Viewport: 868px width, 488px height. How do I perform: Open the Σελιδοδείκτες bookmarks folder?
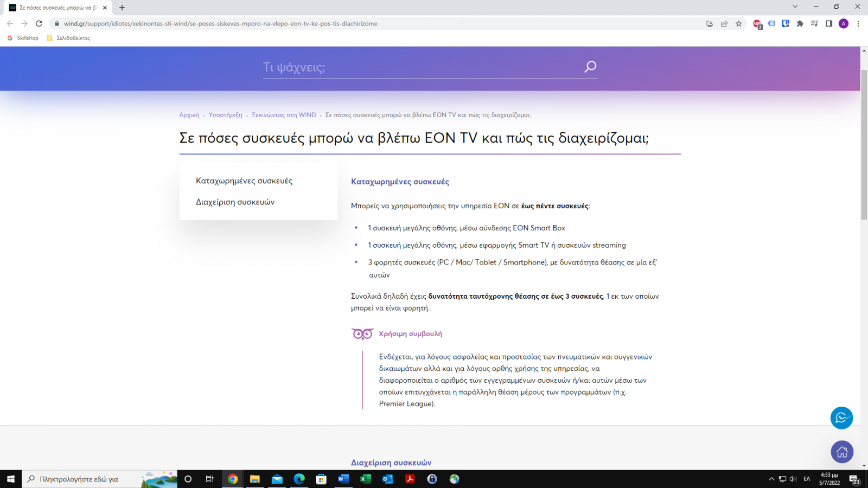pos(68,38)
